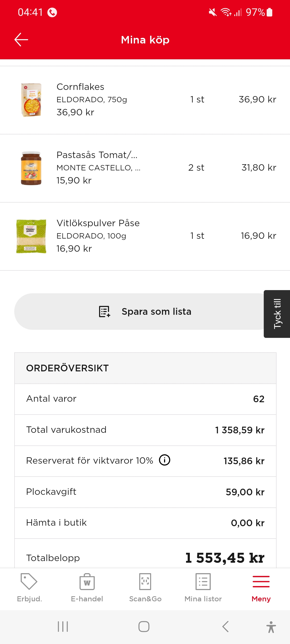Tap the Vitlökspulver bag product image
Viewport: 290px width, 644px height.
click(31, 236)
